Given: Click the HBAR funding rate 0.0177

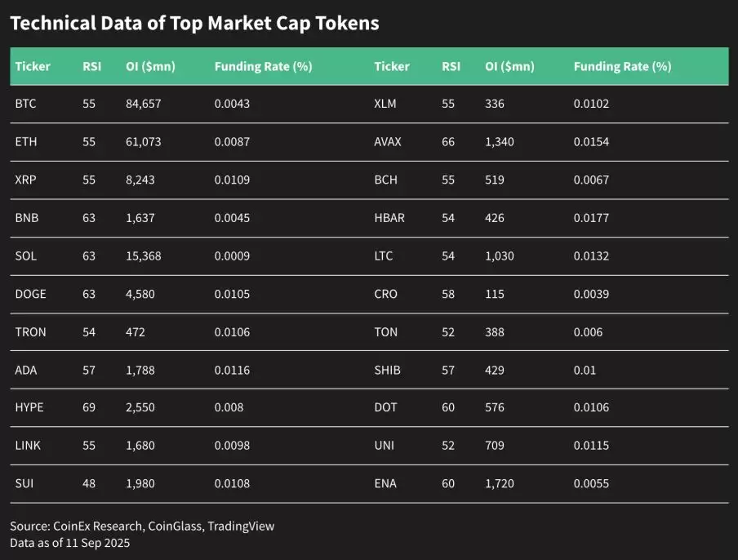Looking at the screenshot, I should (x=591, y=218).
